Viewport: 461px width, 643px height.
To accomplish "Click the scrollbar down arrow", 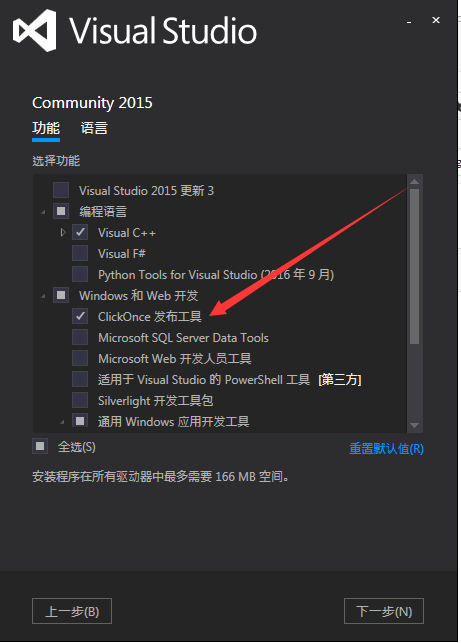I will point(414,425).
